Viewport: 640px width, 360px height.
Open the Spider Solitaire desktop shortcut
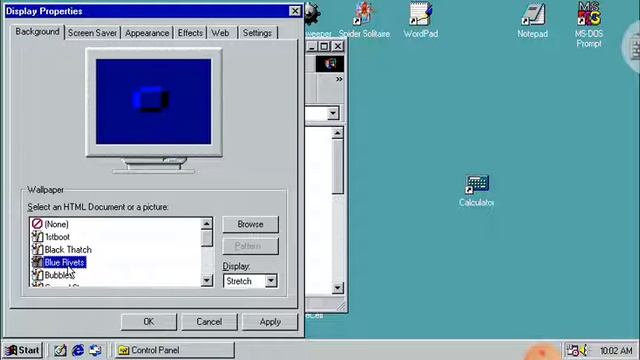[x=364, y=20]
